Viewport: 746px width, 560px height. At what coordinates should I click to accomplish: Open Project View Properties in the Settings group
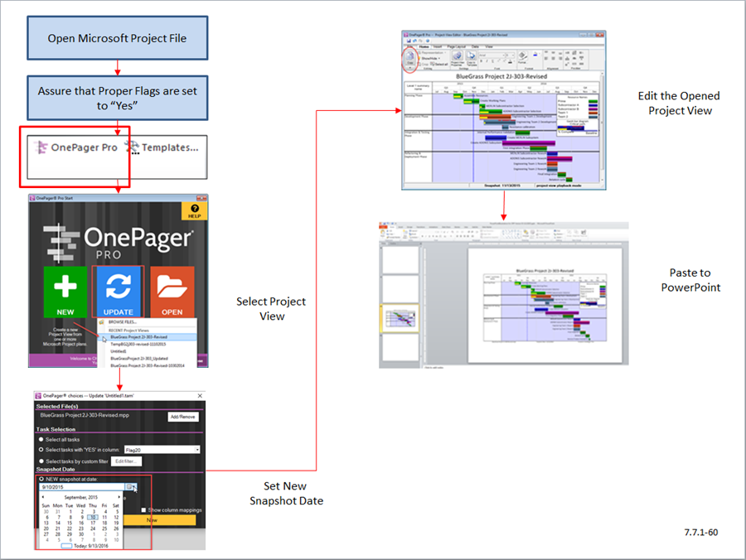457,58
